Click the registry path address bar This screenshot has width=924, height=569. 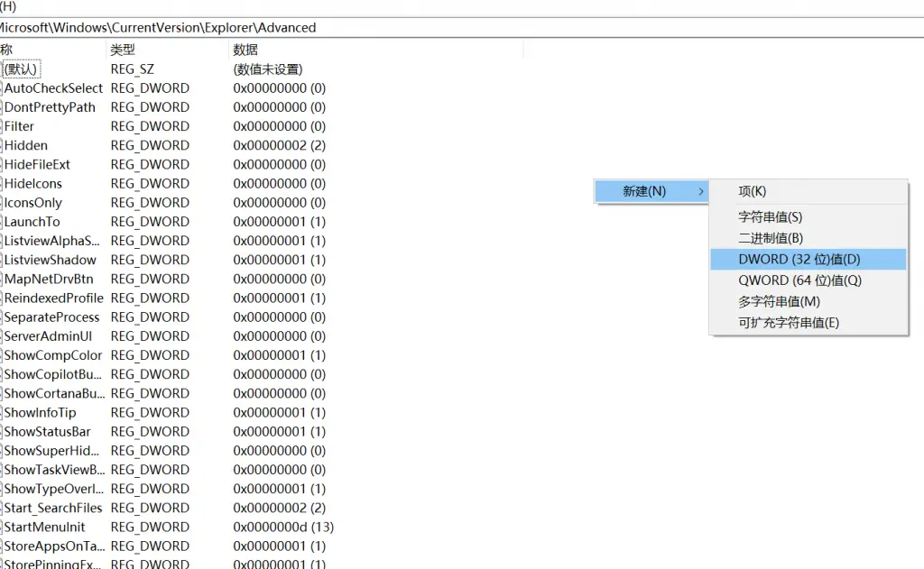tap(462, 28)
